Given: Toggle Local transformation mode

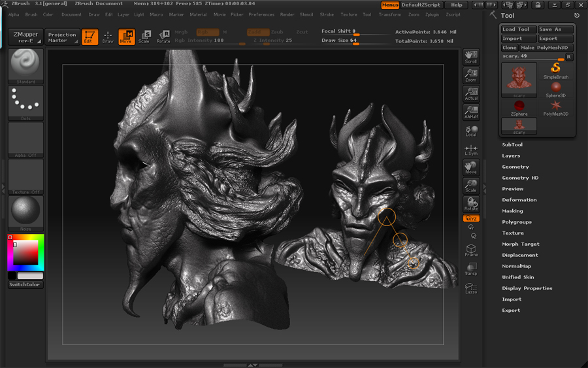Looking at the screenshot, I should click(x=471, y=131).
